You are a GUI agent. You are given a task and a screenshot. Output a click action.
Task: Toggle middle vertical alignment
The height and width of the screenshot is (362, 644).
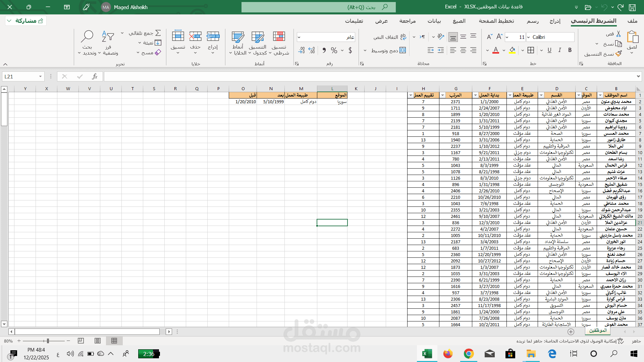coord(463,37)
